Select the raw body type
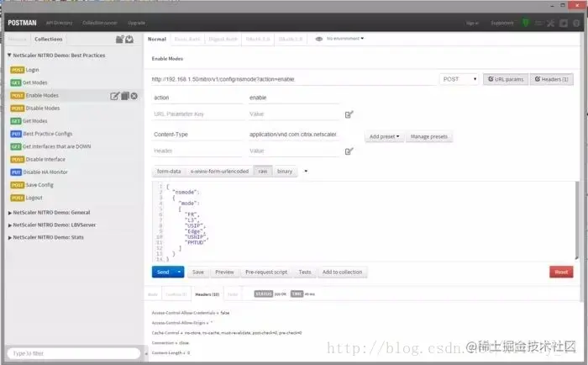Viewport: 588px width, 365px height. point(263,172)
